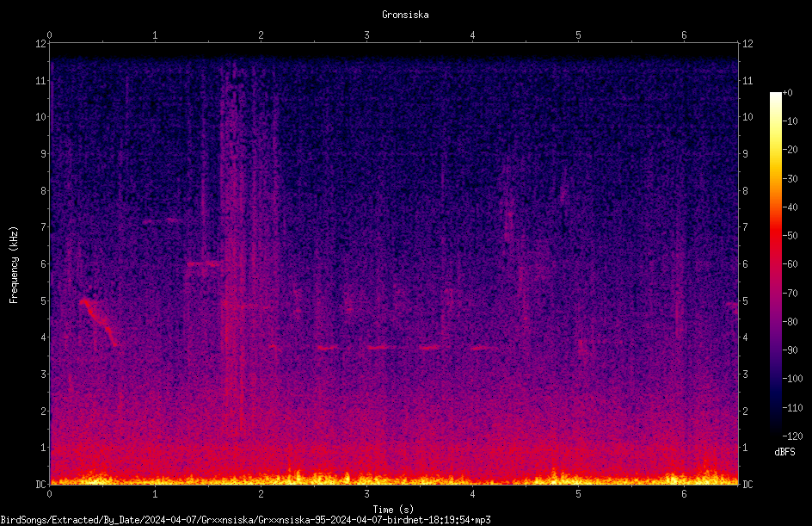
Task: Click the 3 second mark on the bottom axis
Action: (366, 494)
